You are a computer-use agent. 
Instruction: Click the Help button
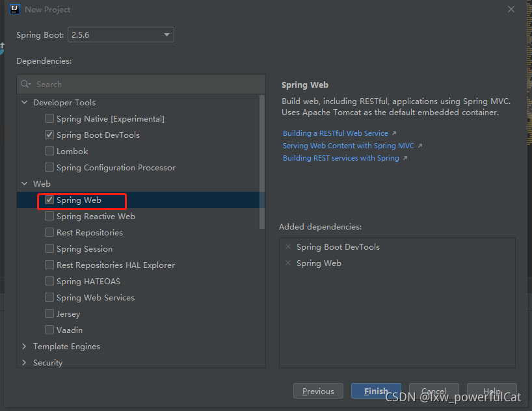click(492, 391)
